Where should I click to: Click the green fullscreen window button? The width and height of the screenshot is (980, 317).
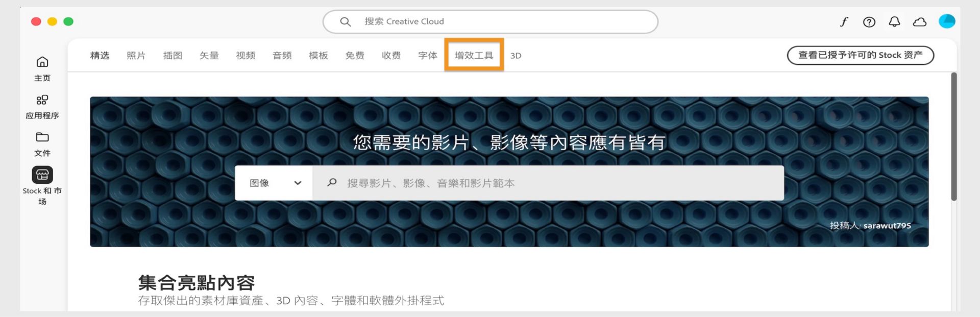[68, 21]
